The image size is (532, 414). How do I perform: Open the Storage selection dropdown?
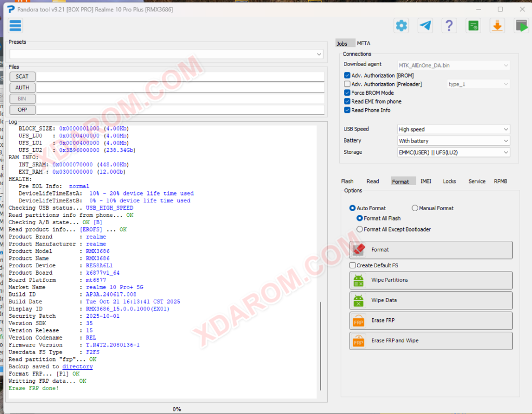point(453,152)
